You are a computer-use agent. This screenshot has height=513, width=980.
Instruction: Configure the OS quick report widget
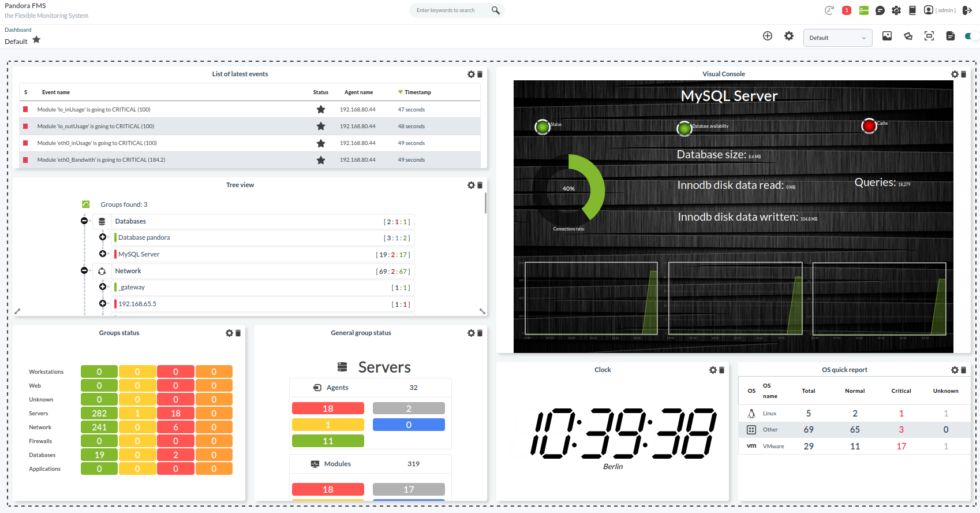[x=955, y=370]
